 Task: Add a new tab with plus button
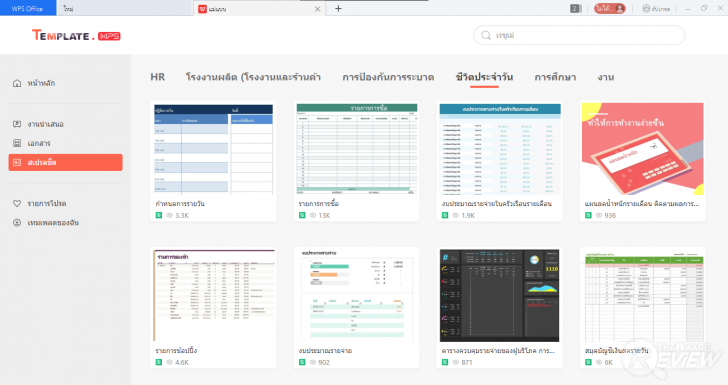(338, 8)
